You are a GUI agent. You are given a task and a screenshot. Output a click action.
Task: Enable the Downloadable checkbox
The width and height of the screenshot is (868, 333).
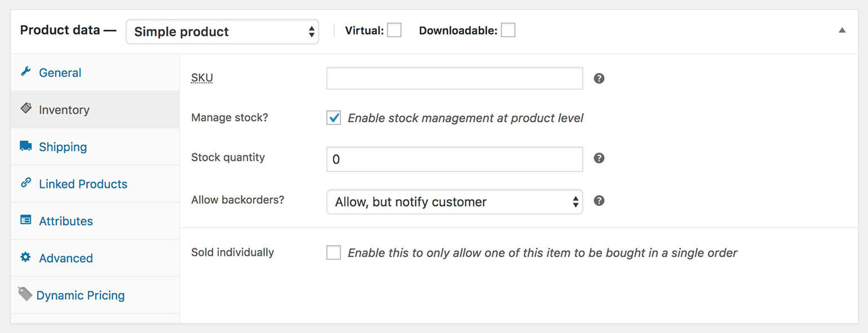click(508, 30)
